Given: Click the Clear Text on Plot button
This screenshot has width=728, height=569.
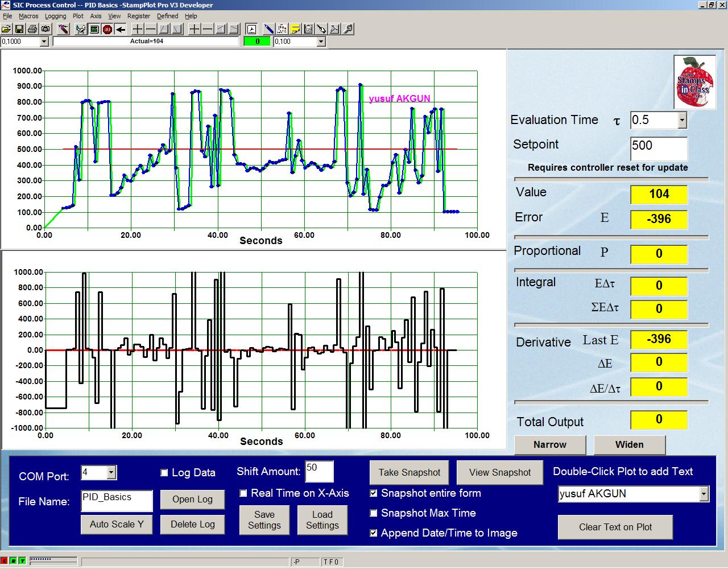Looking at the screenshot, I should pos(615,527).
